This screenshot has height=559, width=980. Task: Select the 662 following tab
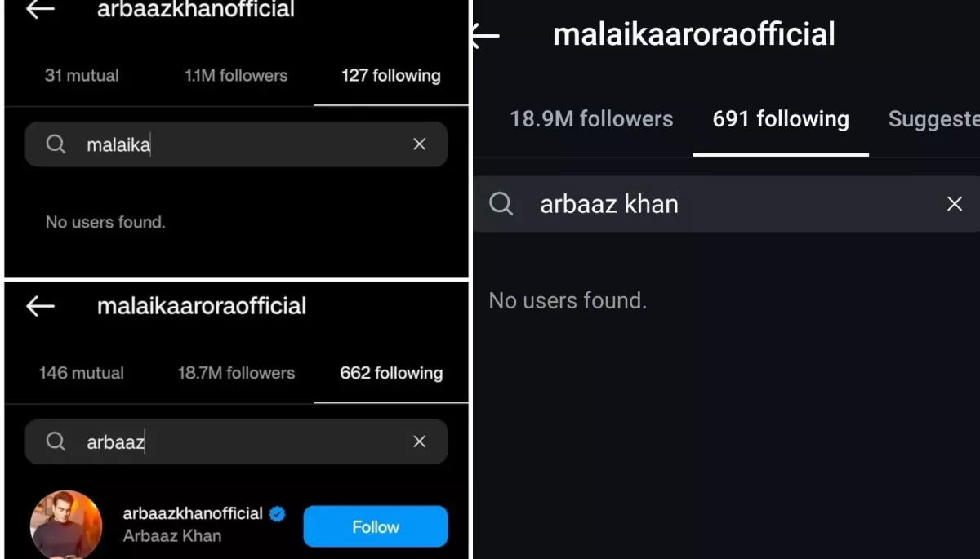[x=390, y=373]
